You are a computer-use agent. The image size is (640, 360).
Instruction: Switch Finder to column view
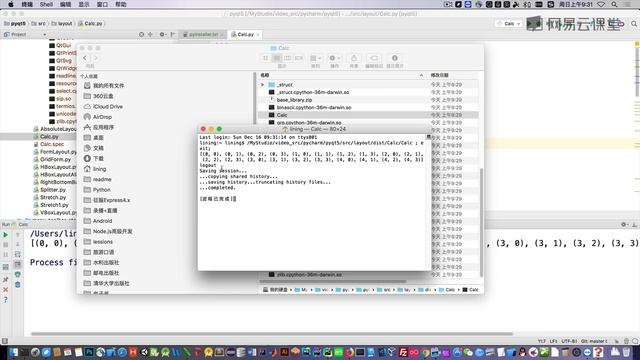pos(288,58)
